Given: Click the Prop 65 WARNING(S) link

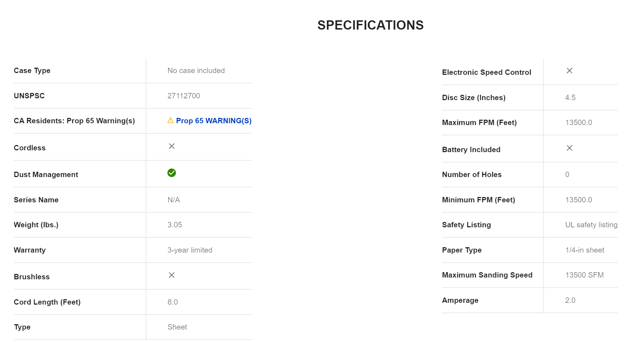Looking at the screenshot, I should tap(214, 121).
